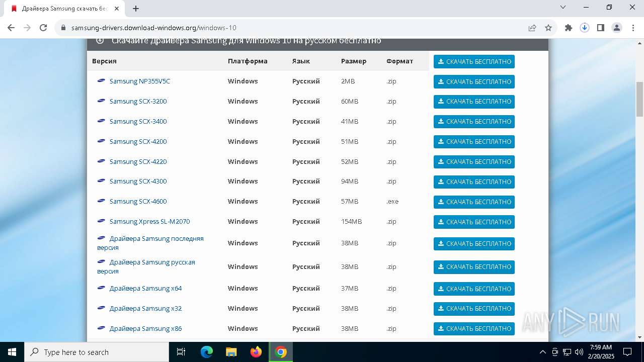
Task: Download Samsung SCX-3200 driver
Action: tap(474, 102)
